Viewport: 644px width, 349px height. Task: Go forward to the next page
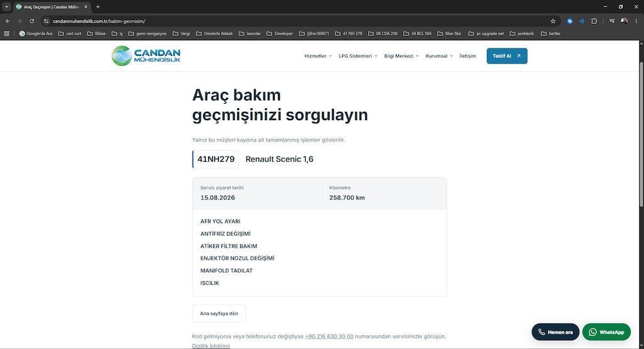[x=19, y=21]
